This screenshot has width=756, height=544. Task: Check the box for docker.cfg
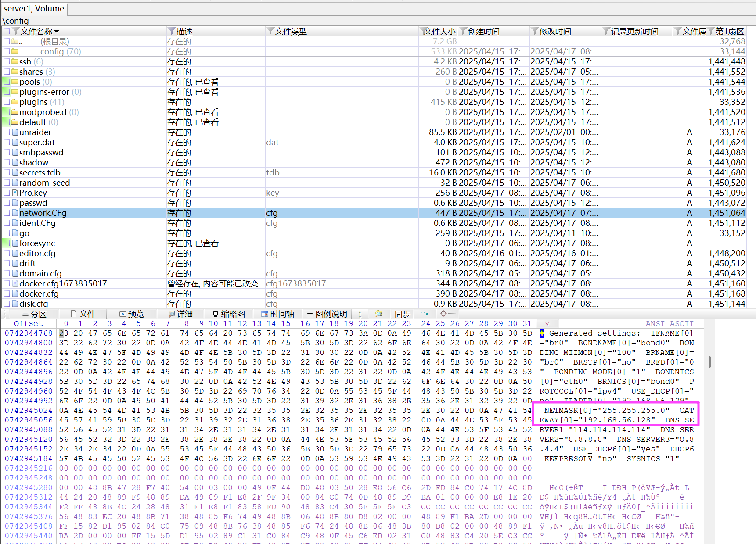pos(7,293)
